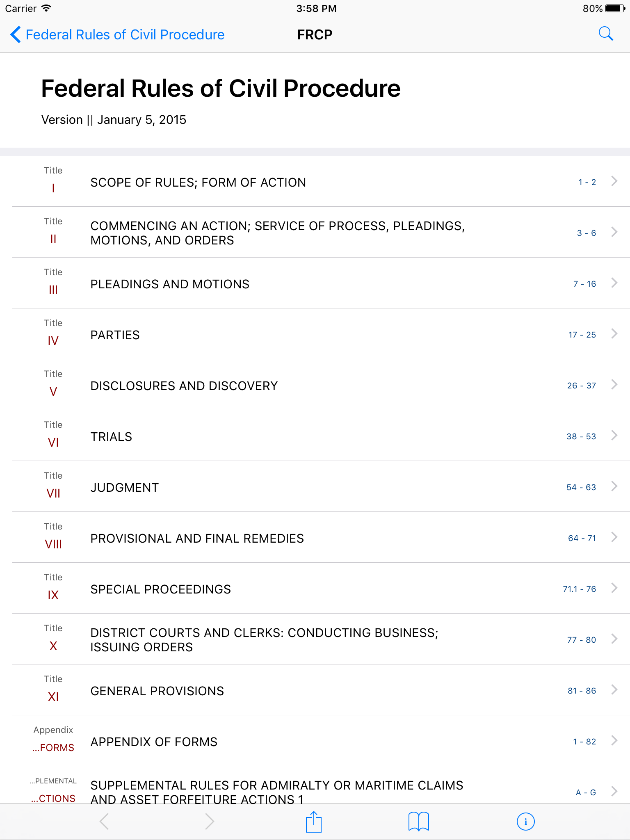Open PLEADINGS AND MOTIONS title
Screen dimensions: 630x840
pos(170,284)
